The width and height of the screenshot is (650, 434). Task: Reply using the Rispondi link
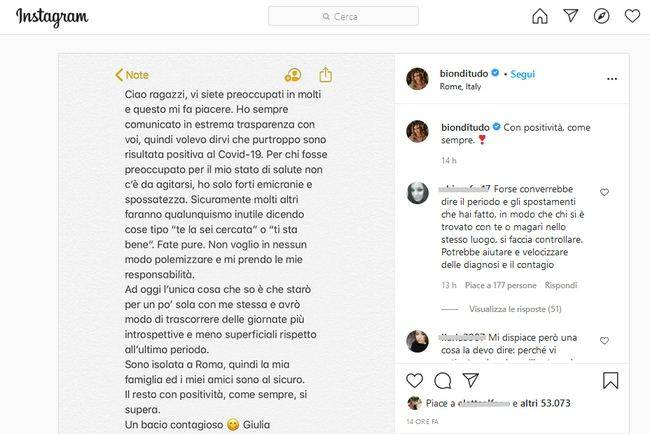point(560,285)
